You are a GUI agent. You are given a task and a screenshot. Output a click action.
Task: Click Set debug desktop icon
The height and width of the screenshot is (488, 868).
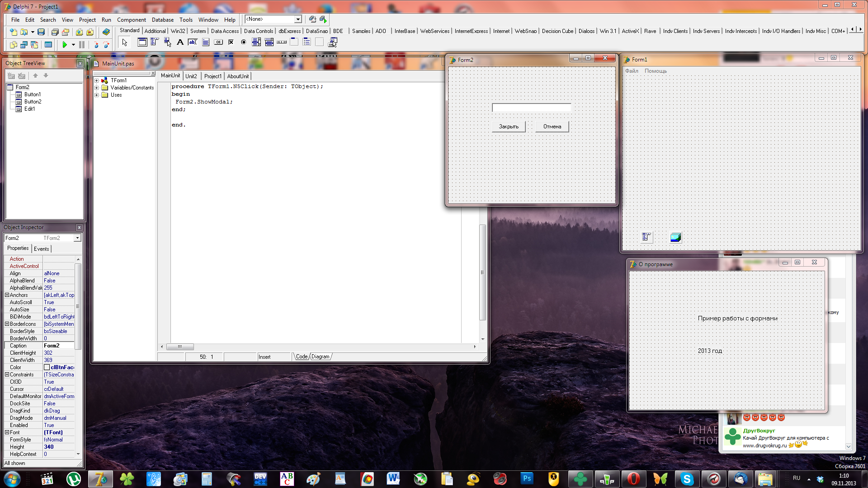point(323,19)
